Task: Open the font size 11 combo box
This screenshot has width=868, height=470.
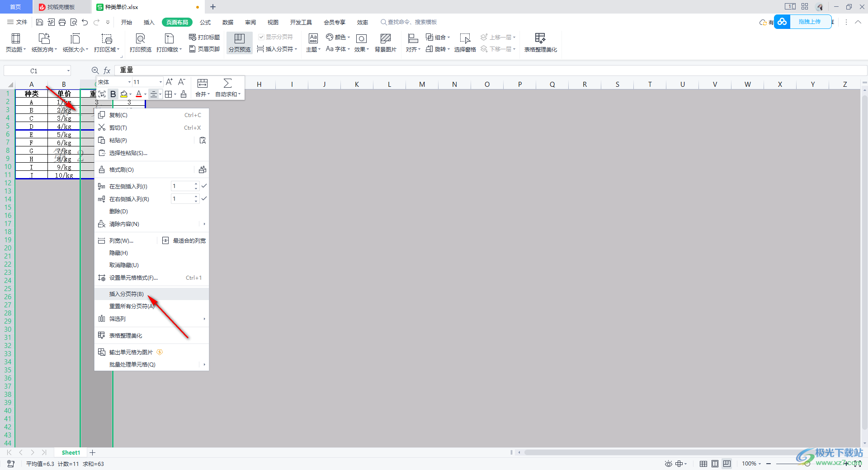Action: click(x=147, y=82)
